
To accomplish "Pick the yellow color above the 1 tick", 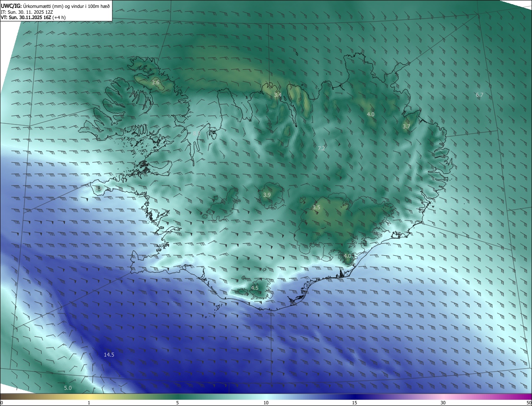I will pyautogui.click(x=89, y=396).
